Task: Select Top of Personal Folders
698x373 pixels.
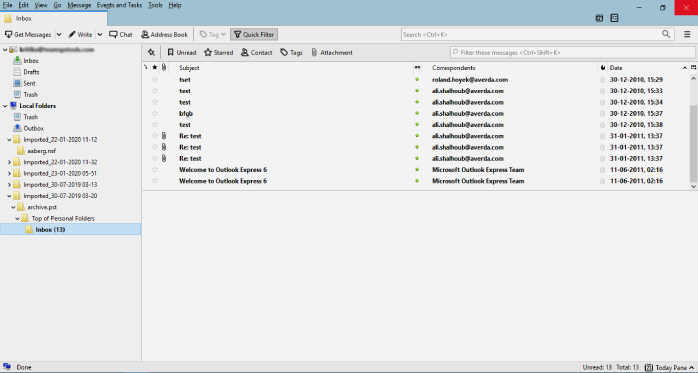Action: 63,219
